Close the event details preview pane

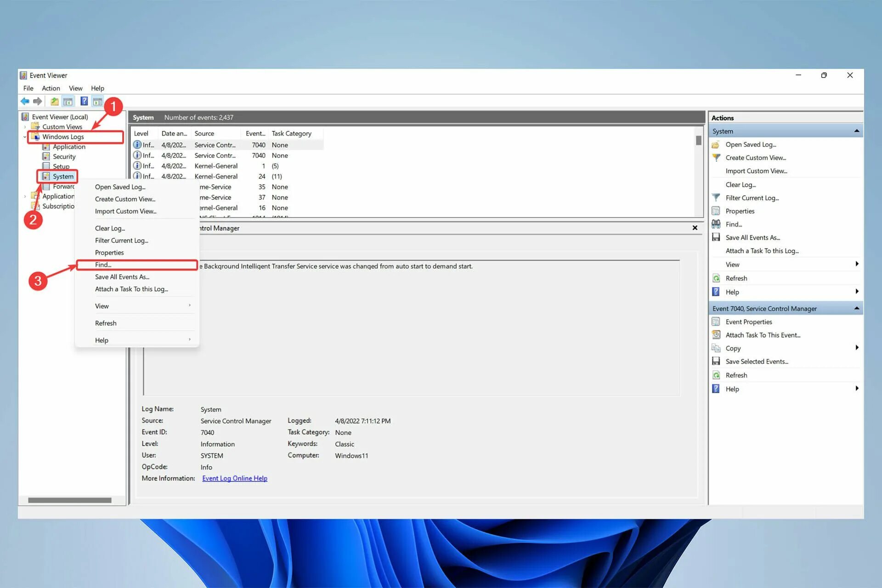(x=695, y=228)
